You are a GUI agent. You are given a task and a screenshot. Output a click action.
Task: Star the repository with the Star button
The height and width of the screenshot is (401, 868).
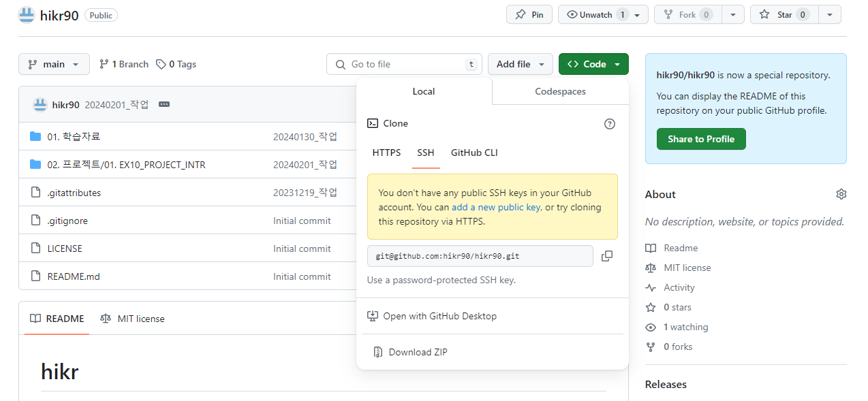[x=784, y=14]
